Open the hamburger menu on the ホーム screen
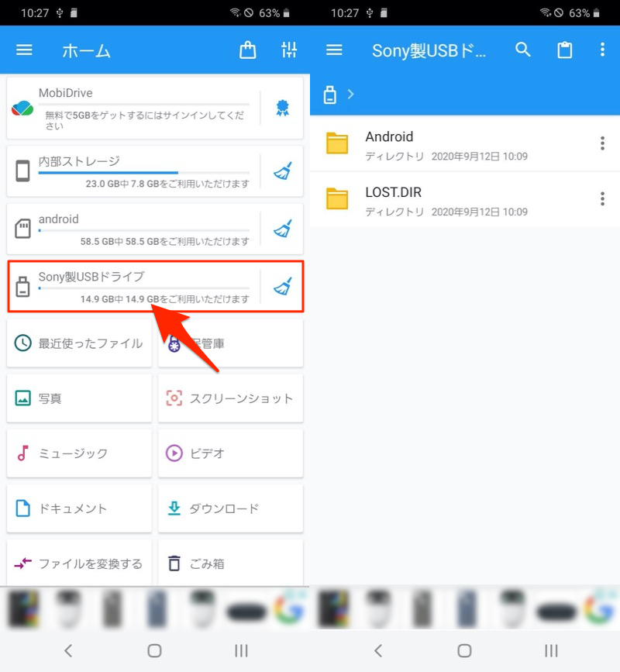The image size is (620, 672). point(25,50)
